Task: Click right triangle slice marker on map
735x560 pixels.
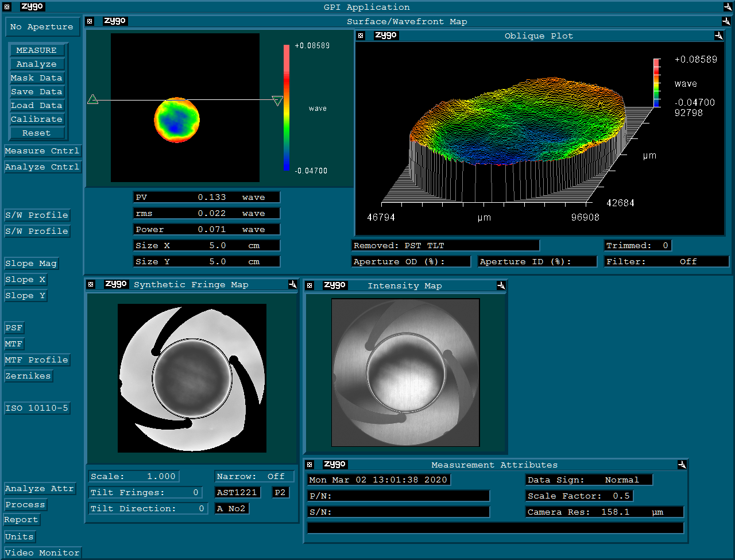Action: (x=277, y=101)
